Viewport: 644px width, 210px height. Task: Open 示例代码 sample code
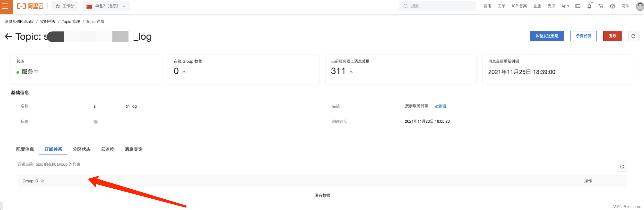coord(583,36)
